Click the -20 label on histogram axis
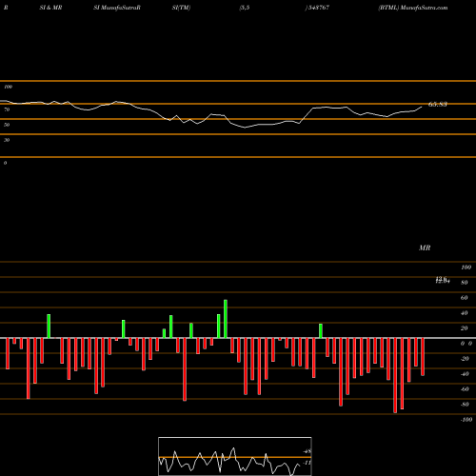This screenshot has height=476, width=476. point(465,359)
